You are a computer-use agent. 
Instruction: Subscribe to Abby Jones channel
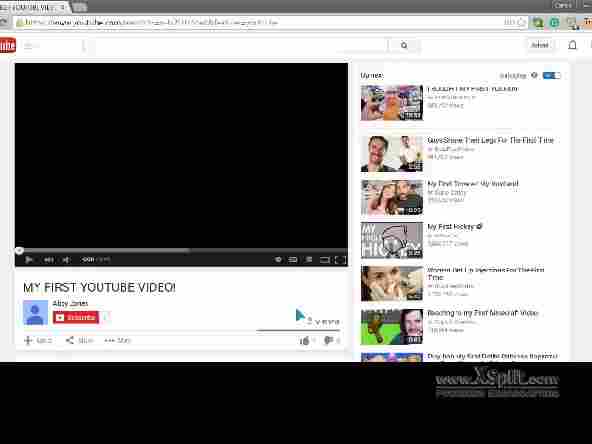coord(76,318)
